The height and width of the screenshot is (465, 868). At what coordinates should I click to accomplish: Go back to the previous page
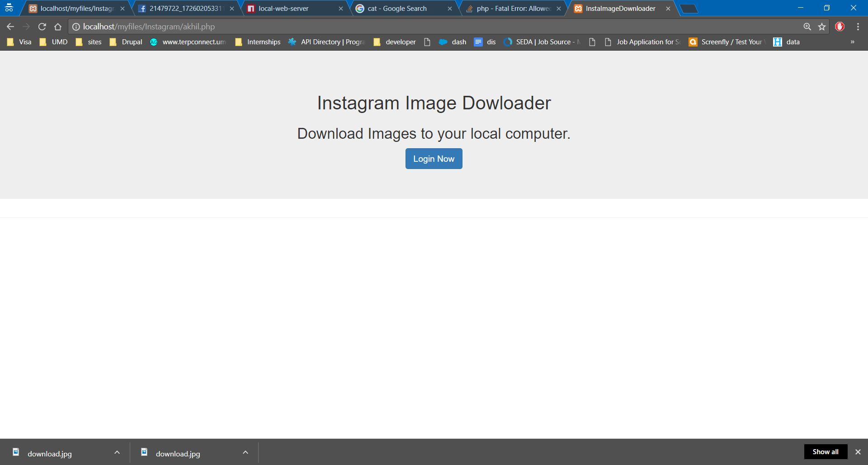(x=10, y=27)
